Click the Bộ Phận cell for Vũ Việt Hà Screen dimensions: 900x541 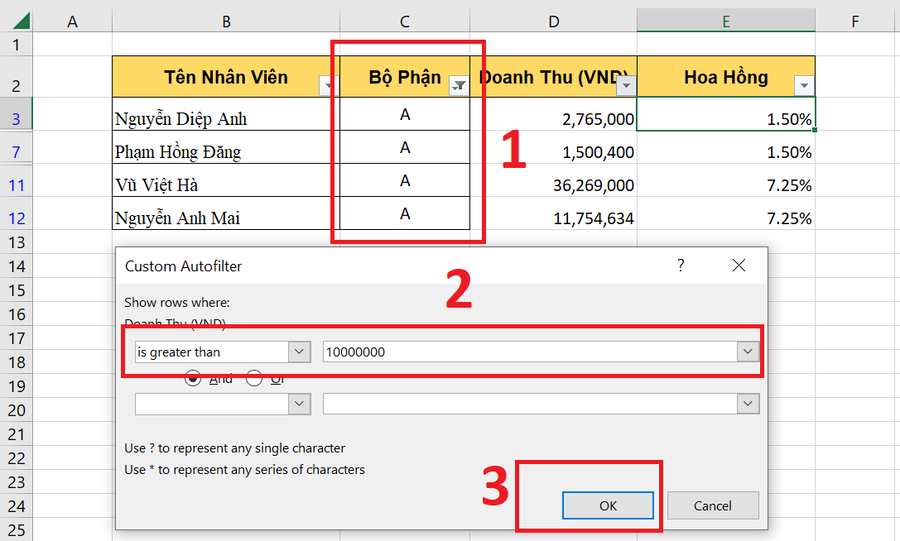(405, 181)
